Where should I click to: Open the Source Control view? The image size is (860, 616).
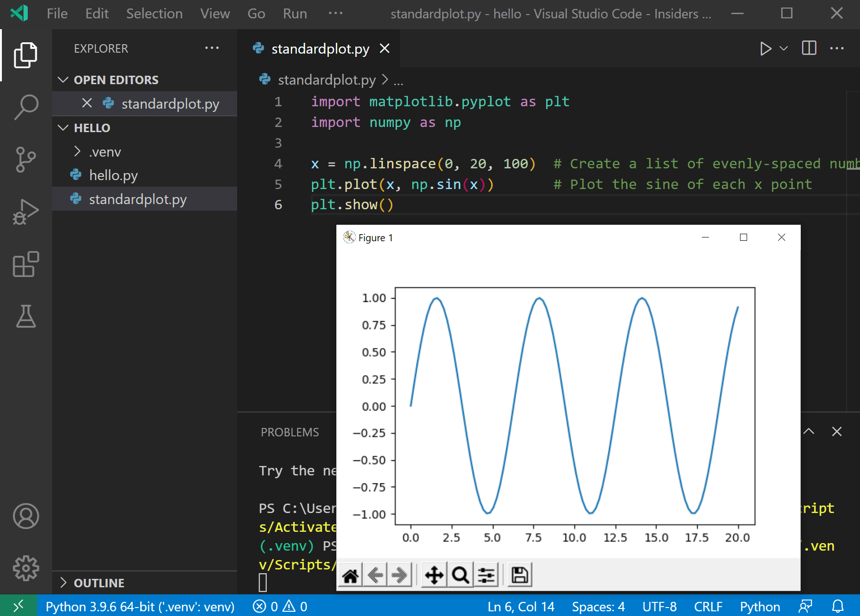tap(26, 159)
